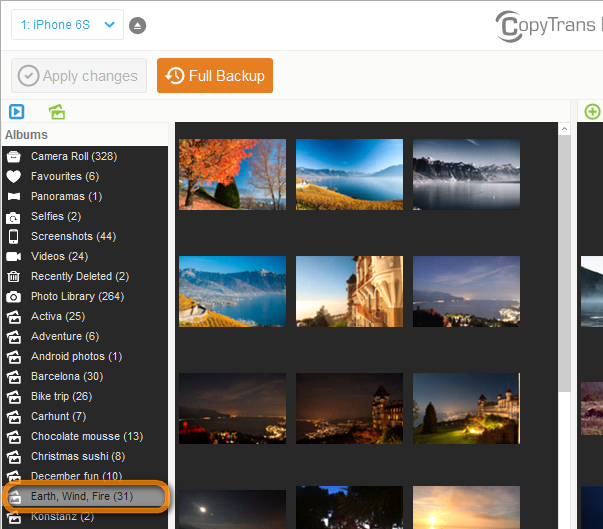The image size is (603, 529).
Task: Open the iPhone 6S device dropdown
Action: pos(67,25)
